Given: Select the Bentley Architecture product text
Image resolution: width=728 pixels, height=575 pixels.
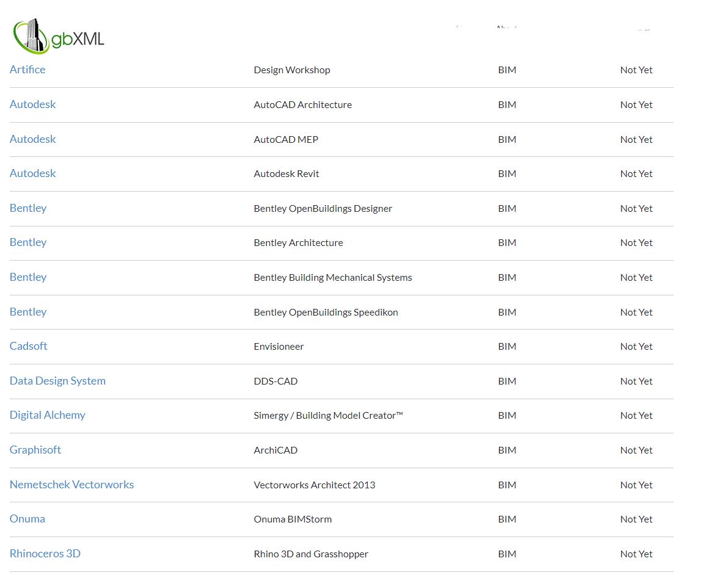Looking at the screenshot, I should click(x=299, y=243).
